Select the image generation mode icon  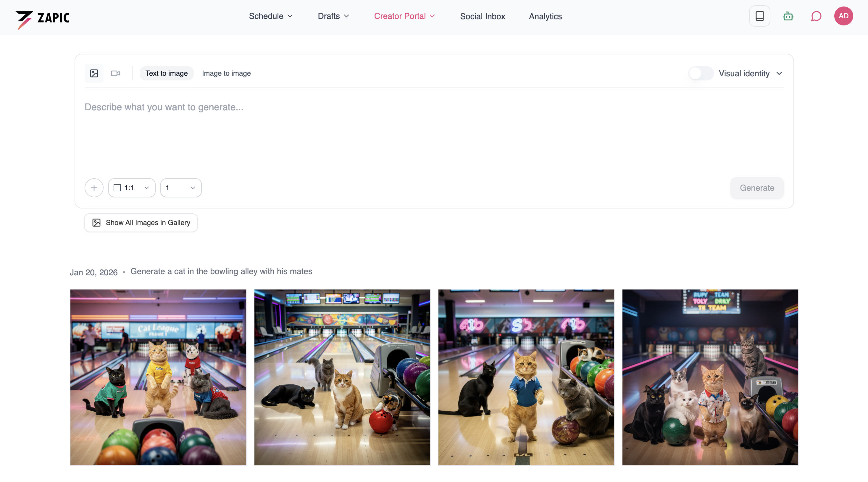[x=94, y=73]
